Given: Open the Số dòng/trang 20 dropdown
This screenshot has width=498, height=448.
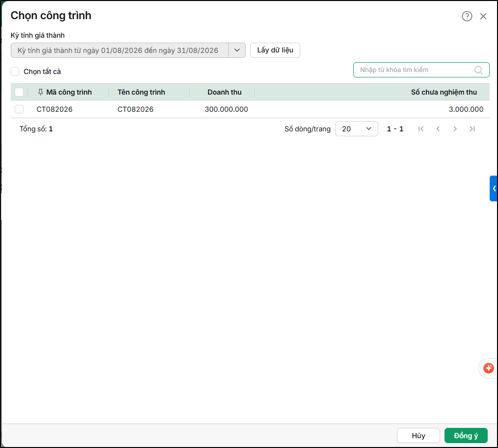Looking at the screenshot, I should coord(356,129).
